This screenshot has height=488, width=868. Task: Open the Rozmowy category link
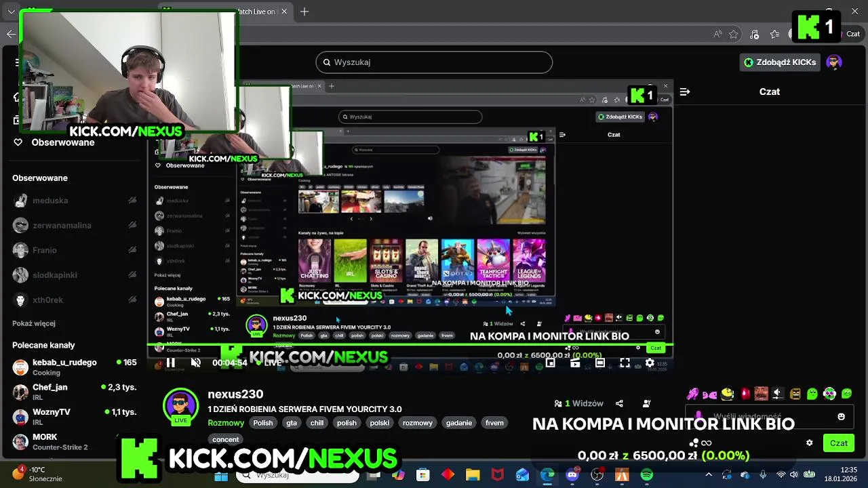point(226,423)
